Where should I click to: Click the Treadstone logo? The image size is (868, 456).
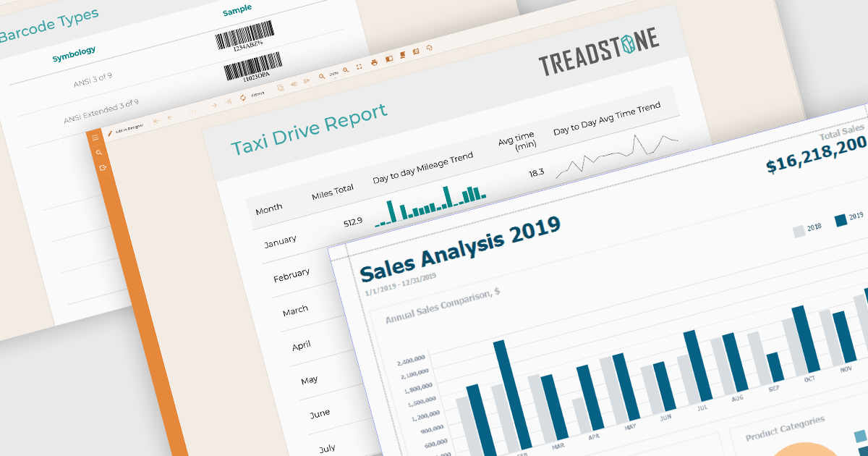[599, 53]
